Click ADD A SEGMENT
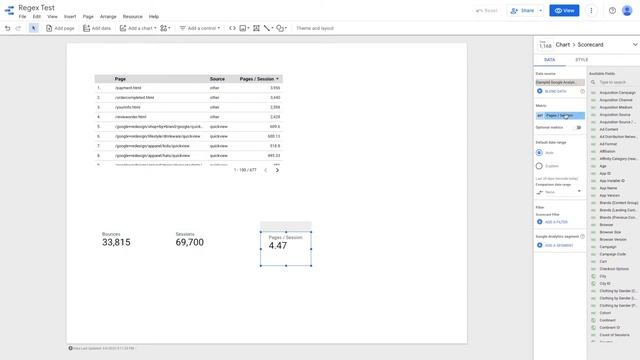The height and width of the screenshot is (360, 640). coord(555,245)
